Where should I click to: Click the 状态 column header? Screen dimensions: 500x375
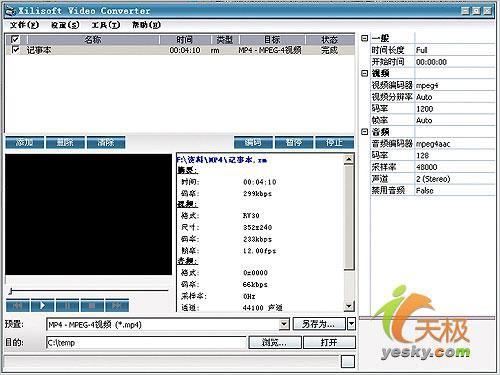click(329, 40)
